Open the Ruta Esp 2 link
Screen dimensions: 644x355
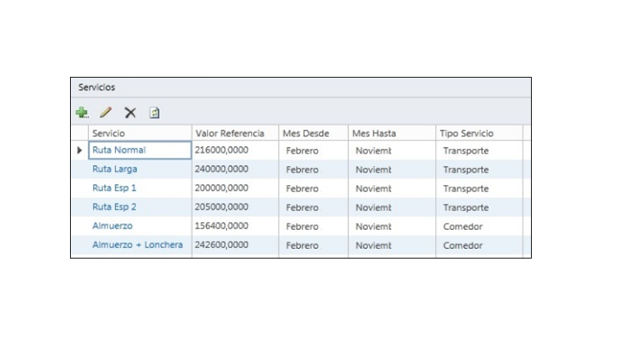[x=114, y=207]
